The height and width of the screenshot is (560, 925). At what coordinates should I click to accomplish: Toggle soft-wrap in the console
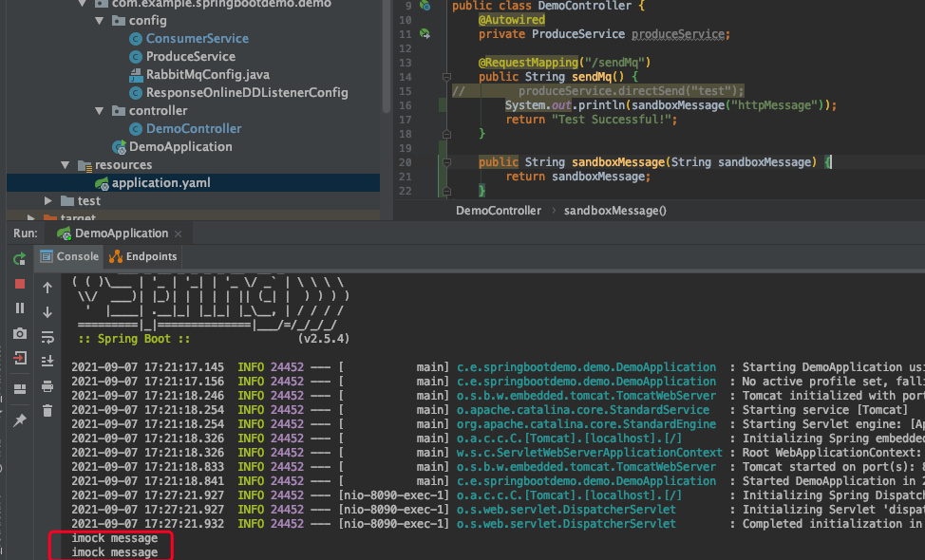click(x=47, y=337)
